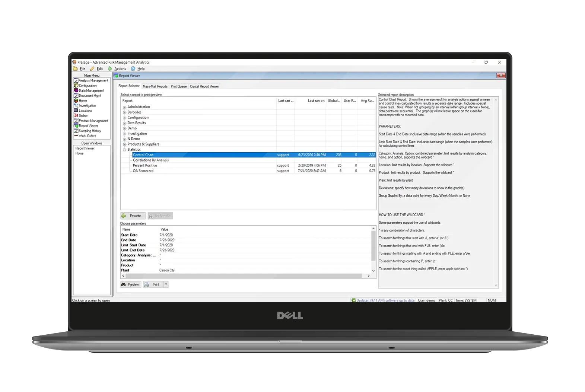Switch to the Mass-Mail Reports tab
The width and height of the screenshot is (585, 392).
[155, 86]
